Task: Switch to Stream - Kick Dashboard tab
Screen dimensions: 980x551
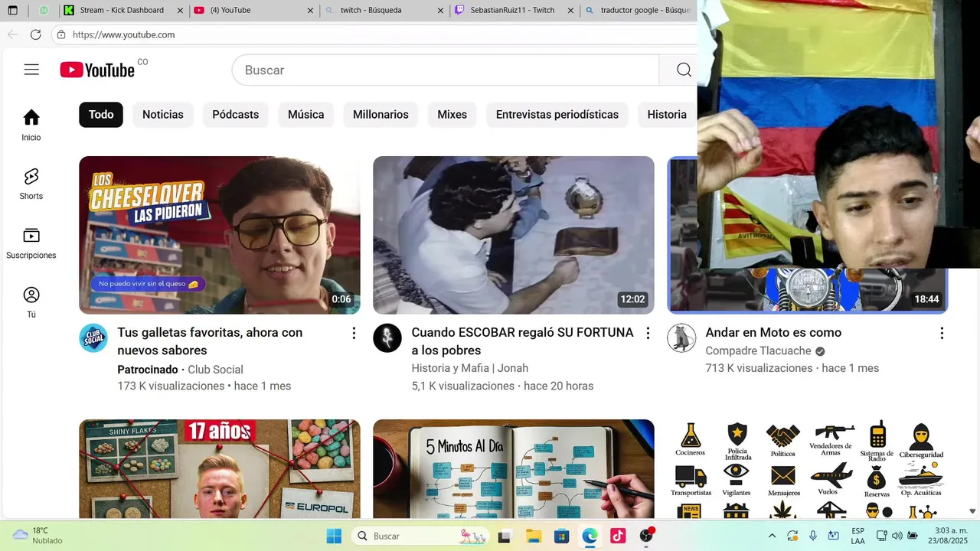Action: tap(122, 10)
